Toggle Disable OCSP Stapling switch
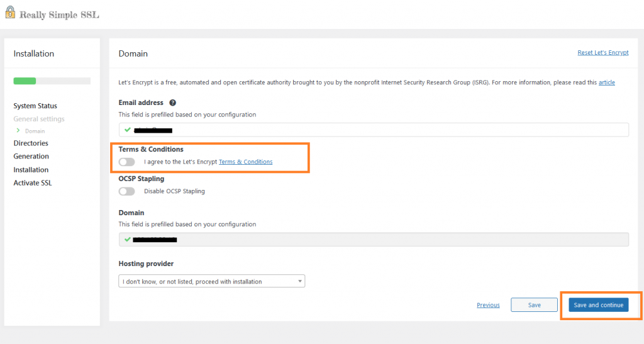The image size is (644, 344). (127, 191)
